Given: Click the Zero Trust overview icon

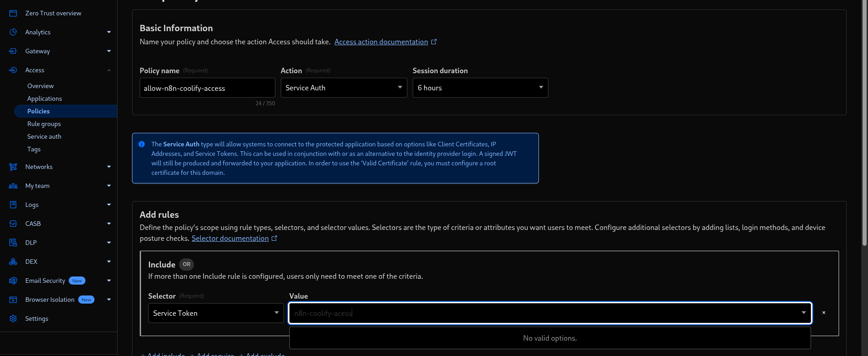Looking at the screenshot, I should [x=13, y=14].
